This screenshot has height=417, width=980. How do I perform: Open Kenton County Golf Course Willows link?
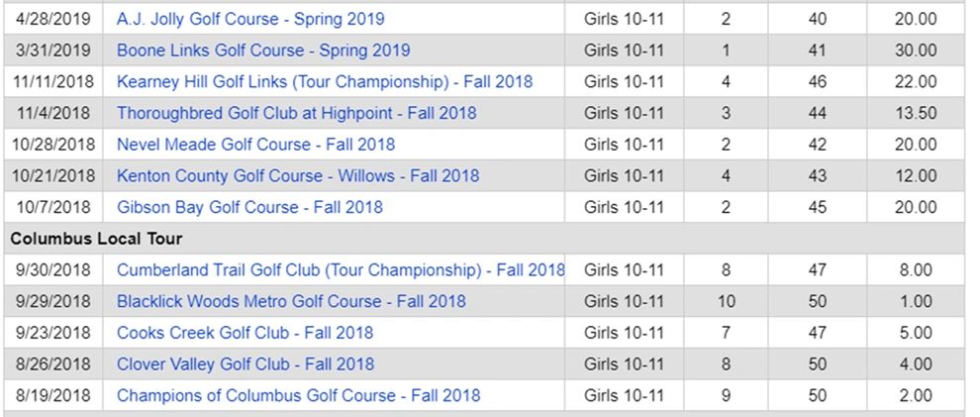(298, 176)
